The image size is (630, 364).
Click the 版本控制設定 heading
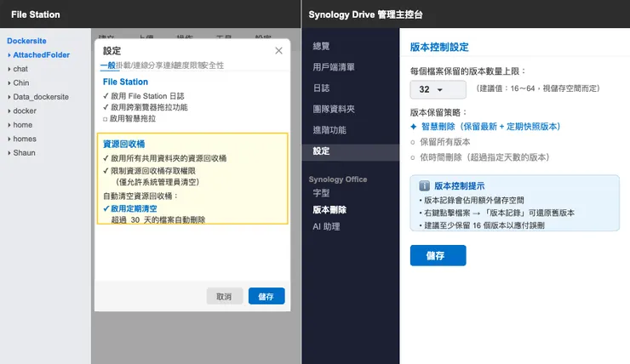point(439,47)
